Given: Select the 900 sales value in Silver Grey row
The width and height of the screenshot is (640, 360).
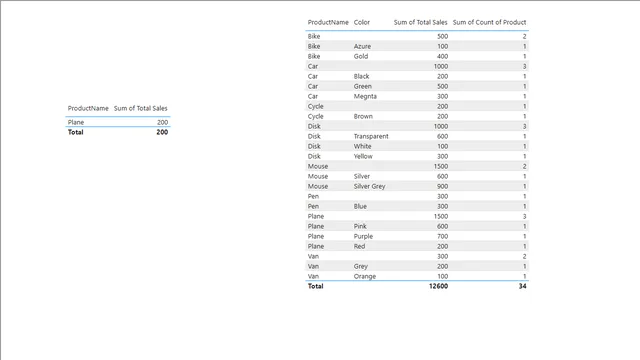Looking at the screenshot, I should 442,186.
